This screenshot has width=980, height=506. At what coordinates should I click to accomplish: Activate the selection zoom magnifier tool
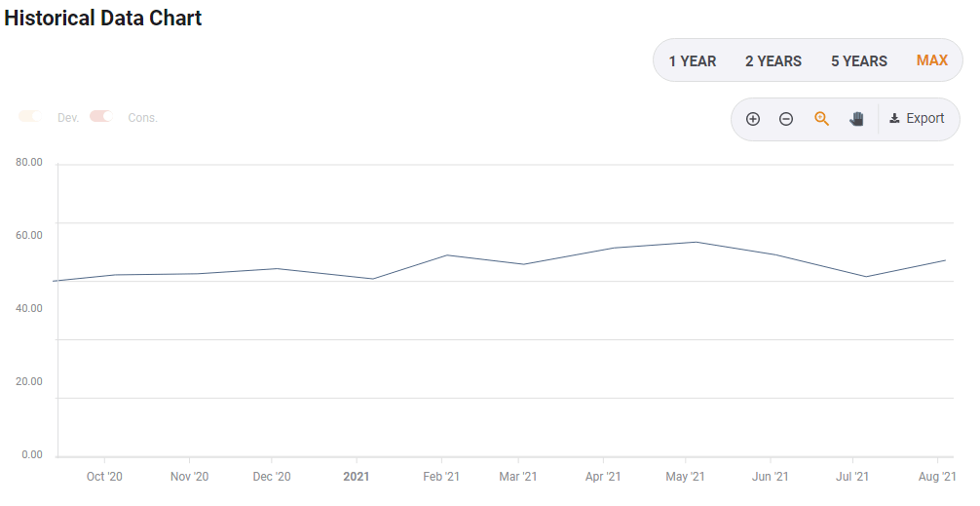click(x=821, y=119)
